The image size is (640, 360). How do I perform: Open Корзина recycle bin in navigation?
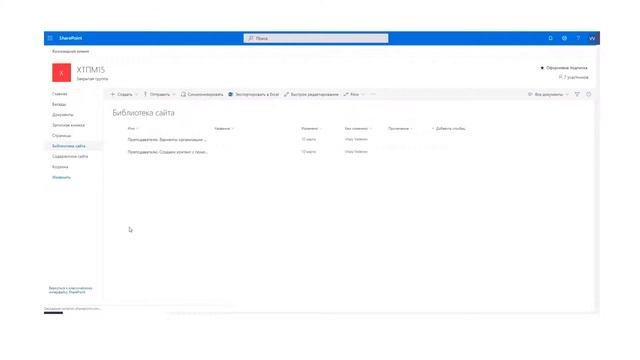coord(60,167)
